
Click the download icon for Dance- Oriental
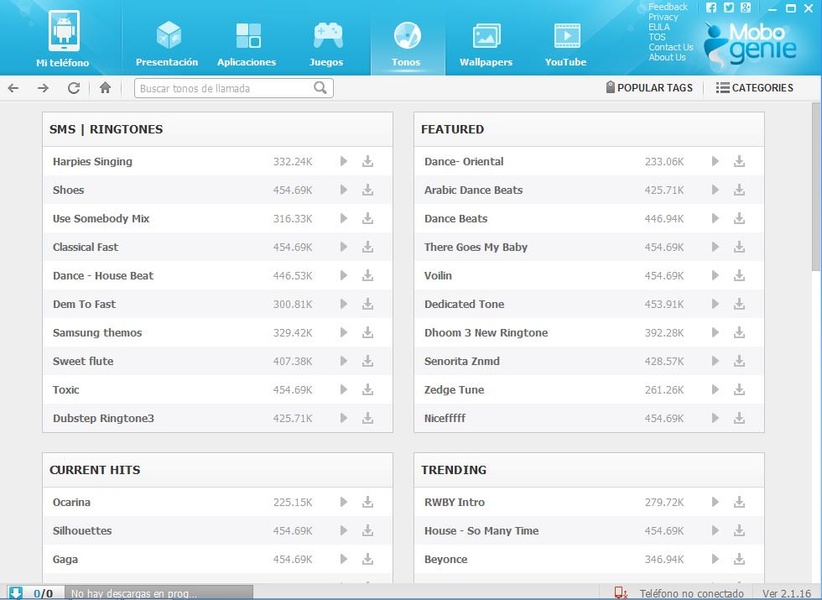(x=739, y=161)
